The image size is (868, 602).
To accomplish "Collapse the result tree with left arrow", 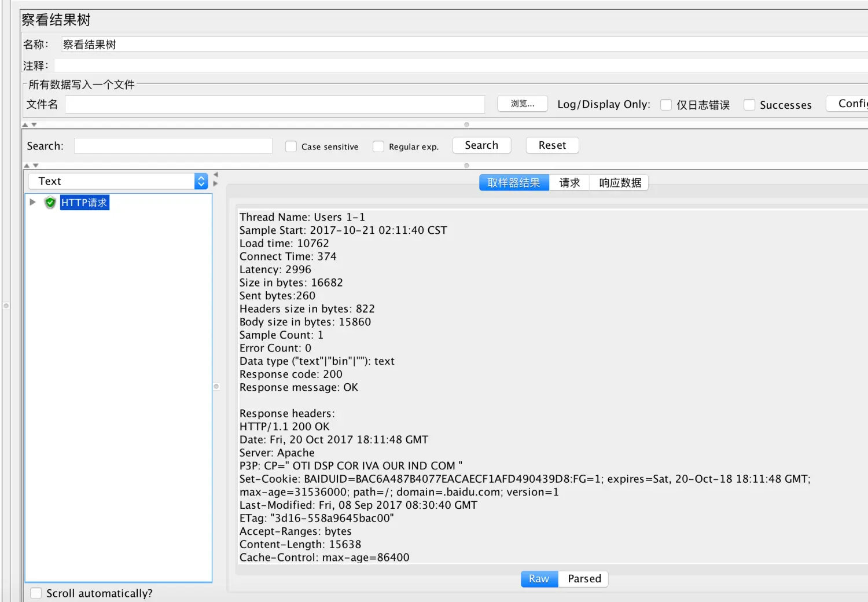I will [x=216, y=175].
